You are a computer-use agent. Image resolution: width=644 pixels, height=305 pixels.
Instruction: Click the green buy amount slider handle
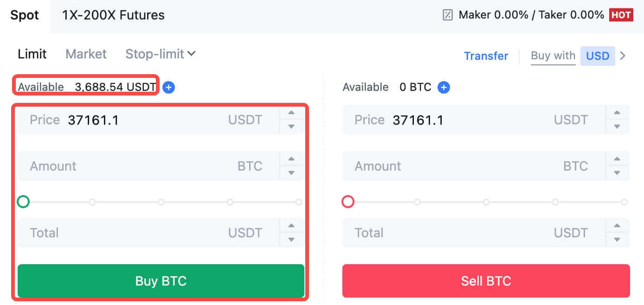coord(23,202)
